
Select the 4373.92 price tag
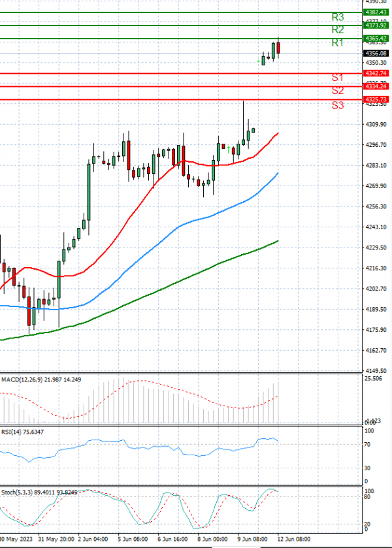click(376, 25)
